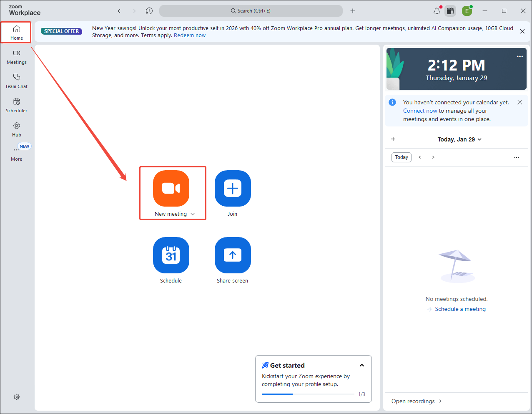Start a New meeting with the orange camera icon
This screenshot has height=414, width=532.
171,189
